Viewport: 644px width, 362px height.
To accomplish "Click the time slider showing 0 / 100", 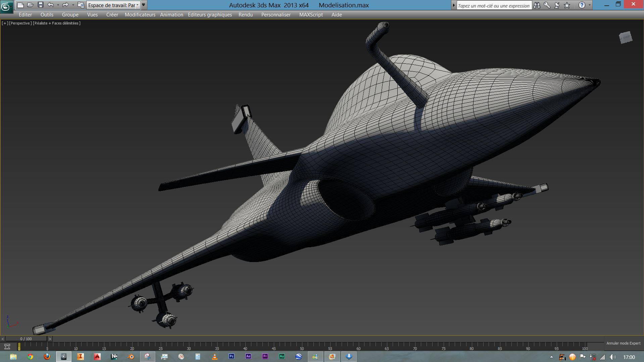I will [x=26, y=339].
